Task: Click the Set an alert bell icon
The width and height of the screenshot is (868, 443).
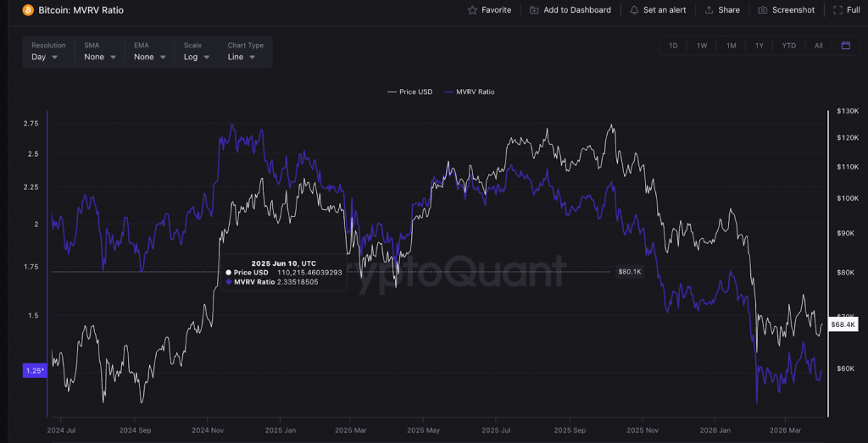Action: tap(634, 10)
